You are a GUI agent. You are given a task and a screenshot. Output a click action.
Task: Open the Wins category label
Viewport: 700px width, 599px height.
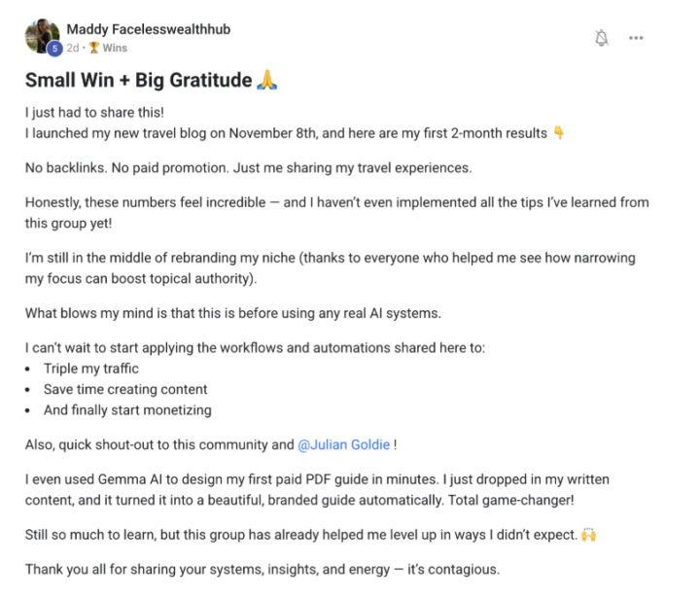[x=115, y=48]
